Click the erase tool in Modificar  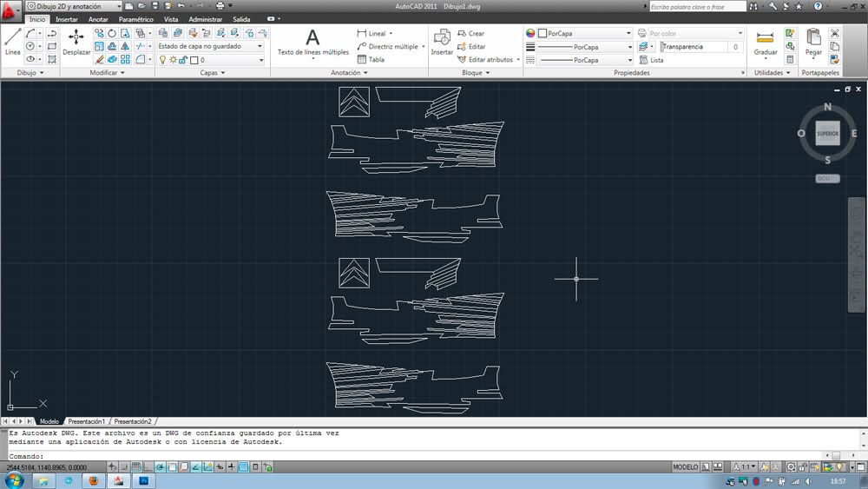click(x=99, y=59)
